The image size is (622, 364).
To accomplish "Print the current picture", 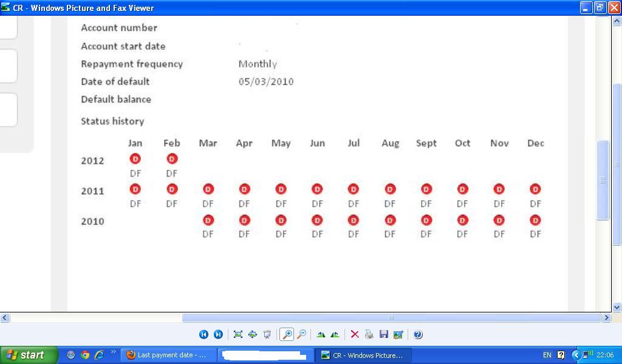I will click(369, 334).
